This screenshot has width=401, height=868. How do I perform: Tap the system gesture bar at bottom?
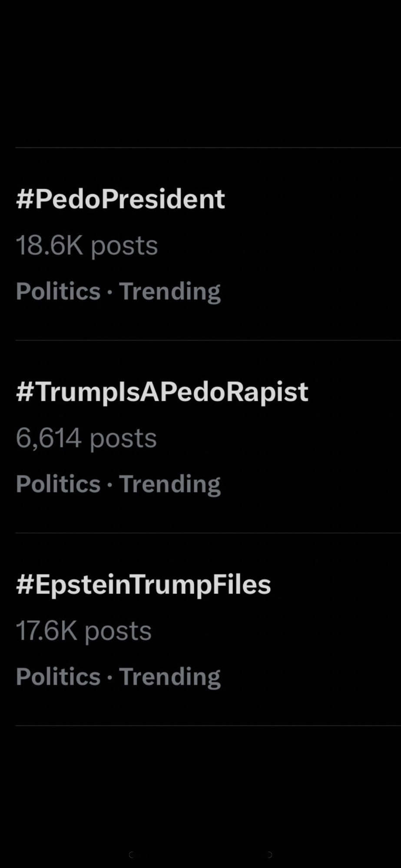click(200, 855)
